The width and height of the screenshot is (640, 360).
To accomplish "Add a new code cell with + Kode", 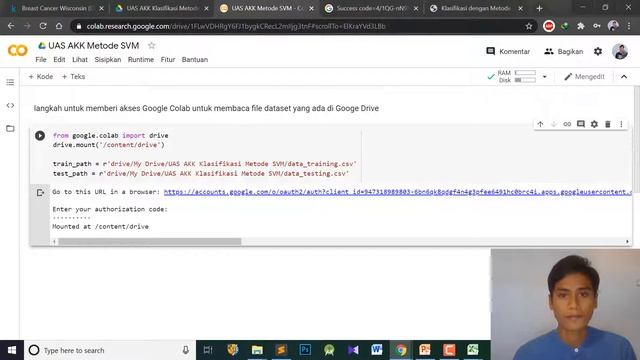I will tap(41, 77).
